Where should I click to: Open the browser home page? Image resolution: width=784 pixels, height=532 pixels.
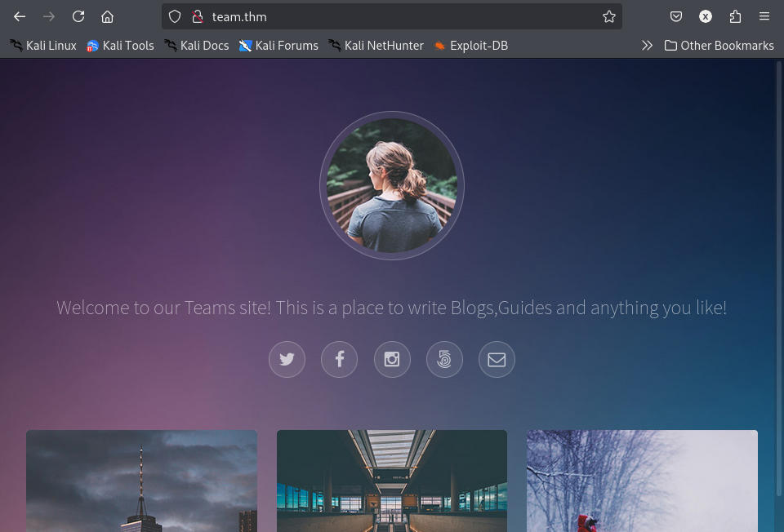(107, 16)
